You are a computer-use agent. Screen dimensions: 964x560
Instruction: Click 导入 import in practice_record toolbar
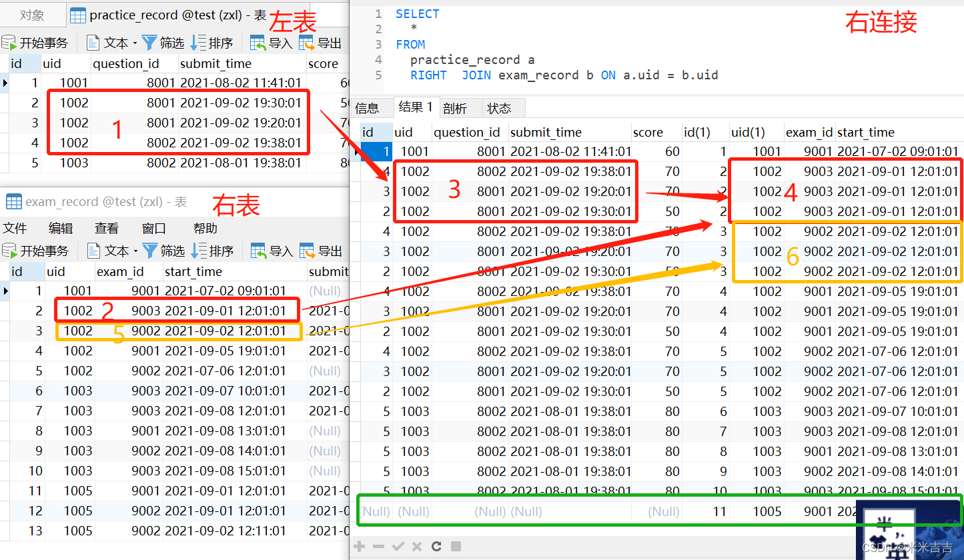272,43
